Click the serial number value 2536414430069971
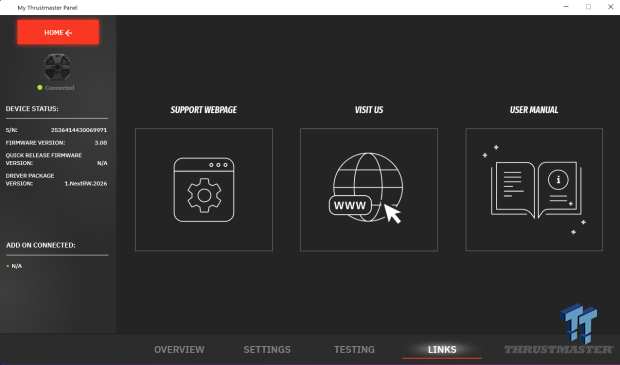 [79, 130]
